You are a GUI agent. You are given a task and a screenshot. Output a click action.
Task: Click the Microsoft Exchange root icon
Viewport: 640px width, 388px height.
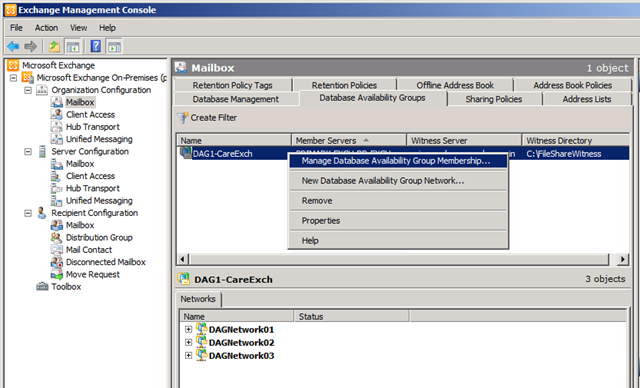13,65
